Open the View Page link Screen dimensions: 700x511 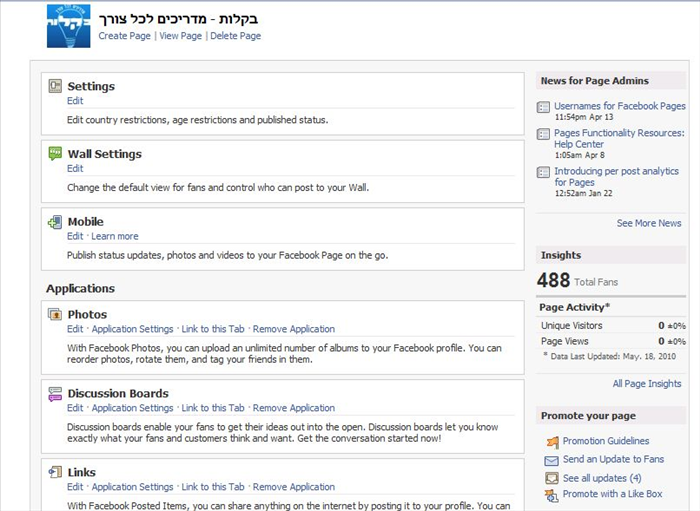(180, 36)
